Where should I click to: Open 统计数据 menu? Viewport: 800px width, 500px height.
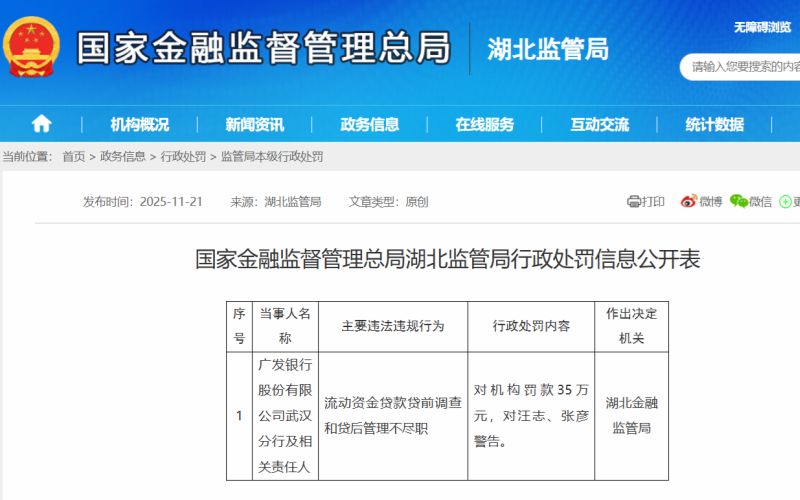pos(714,124)
